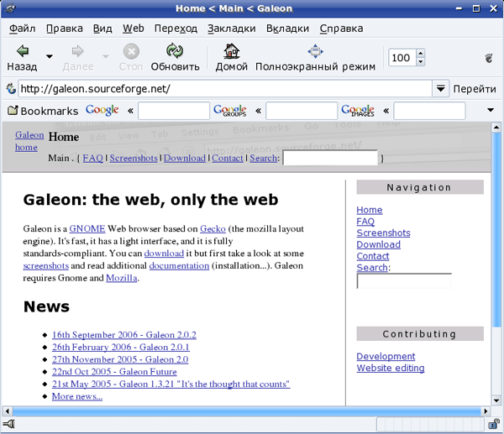Open the back history dropdown arrow
Screen dimensions: 504x434
point(50,56)
